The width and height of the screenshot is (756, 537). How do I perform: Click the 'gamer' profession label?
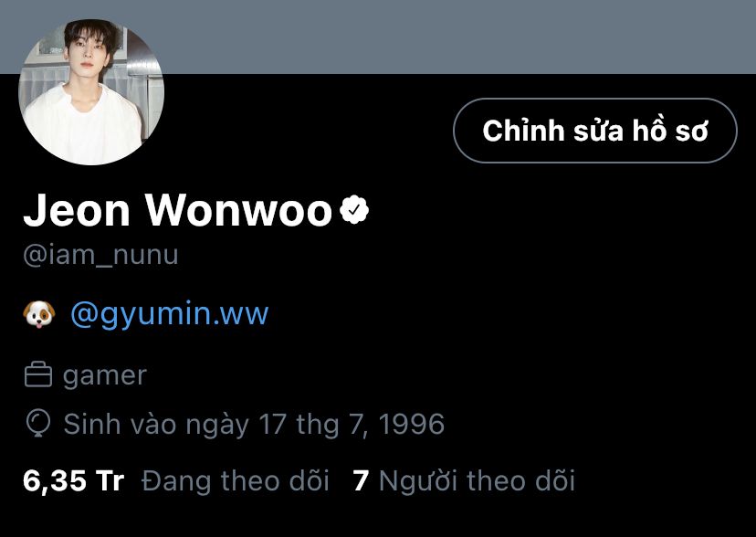tap(105, 375)
